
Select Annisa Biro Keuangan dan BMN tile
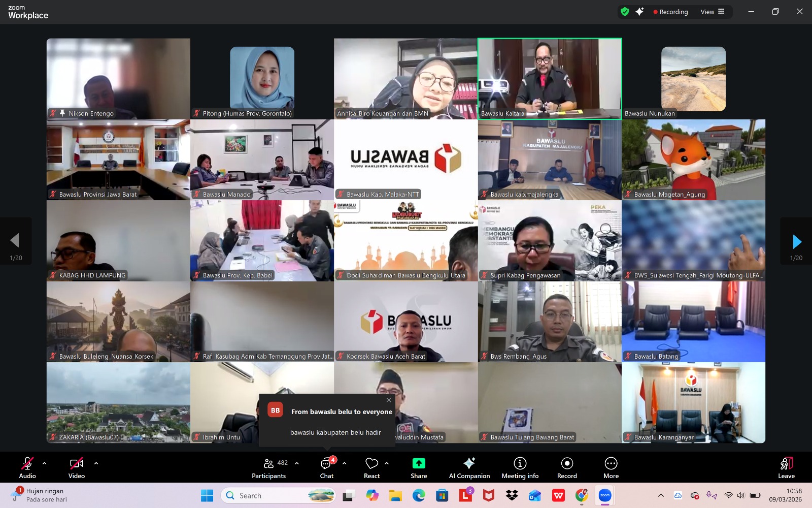click(405, 79)
